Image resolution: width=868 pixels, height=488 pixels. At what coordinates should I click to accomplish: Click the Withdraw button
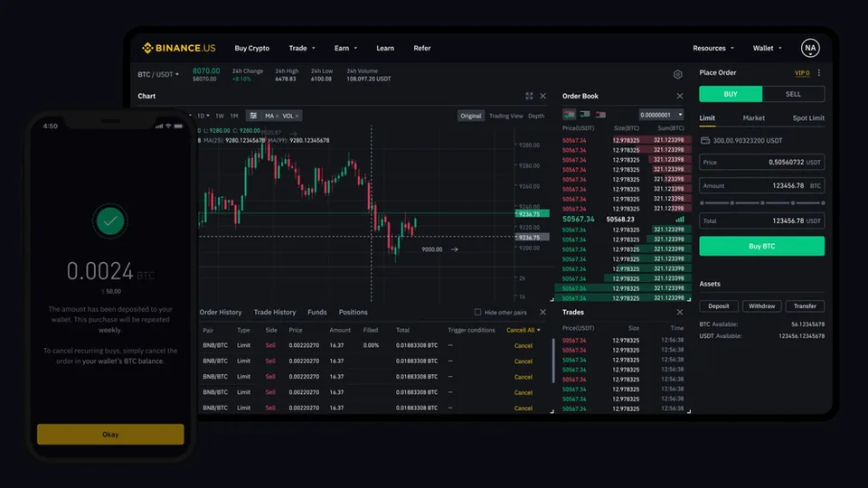761,306
